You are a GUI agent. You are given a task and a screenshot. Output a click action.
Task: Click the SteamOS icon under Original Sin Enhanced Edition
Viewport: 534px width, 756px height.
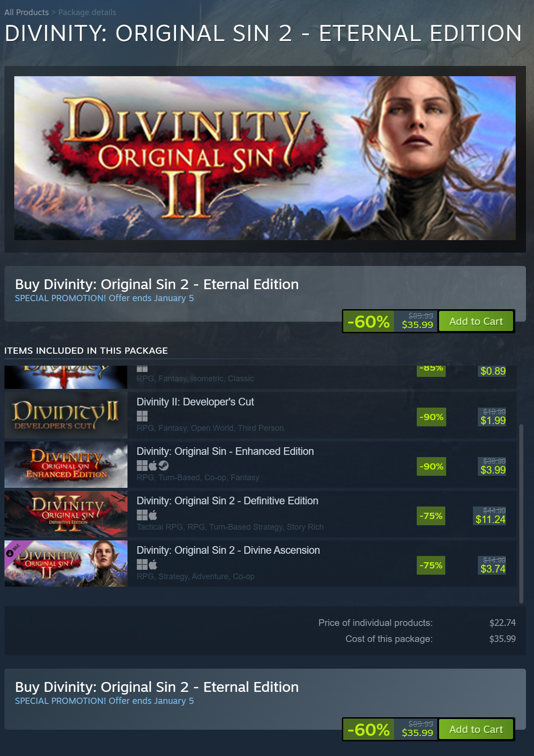point(164,466)
